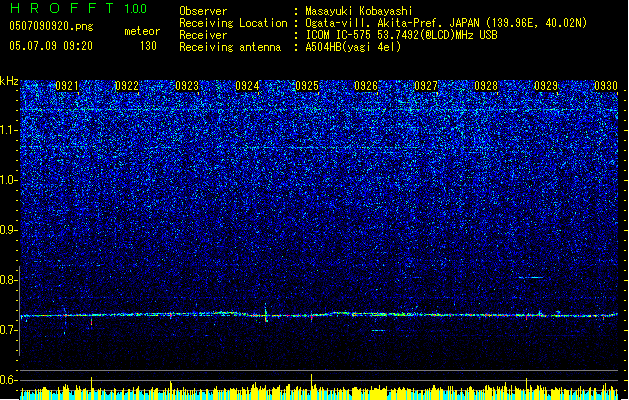Image resolution: width=629 pixels, height=400 pixels.
Task: Click the kHz axis unit label
Action: 9,81
